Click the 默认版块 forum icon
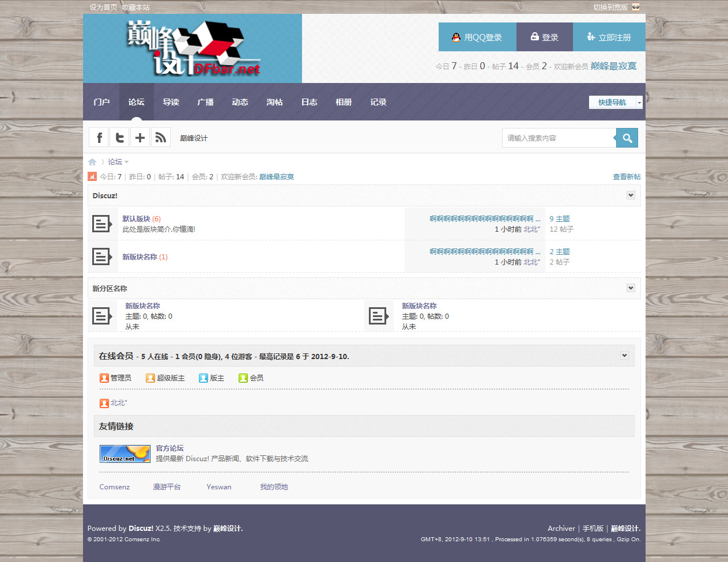Viewport: 728px width, 562px height. [102, 224]
